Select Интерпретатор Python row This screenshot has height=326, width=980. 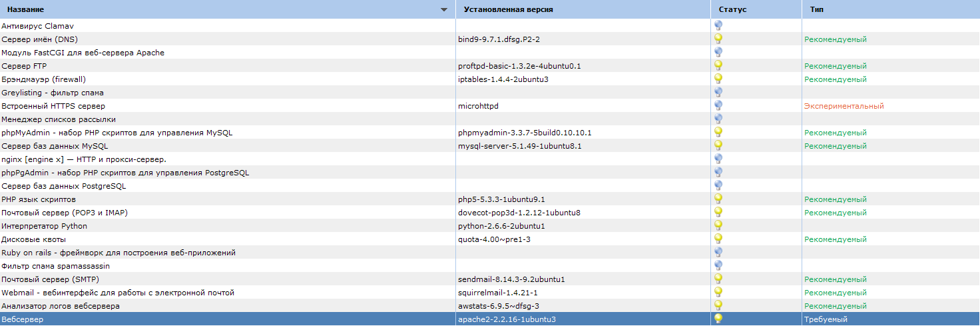pyautogui.click(x=490, y=225)
